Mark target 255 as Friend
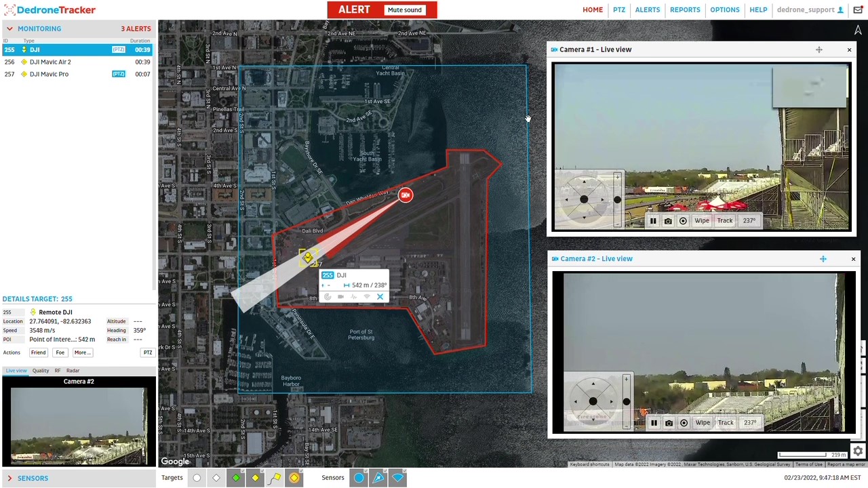868x488 pixels. [x=38, y=352]
